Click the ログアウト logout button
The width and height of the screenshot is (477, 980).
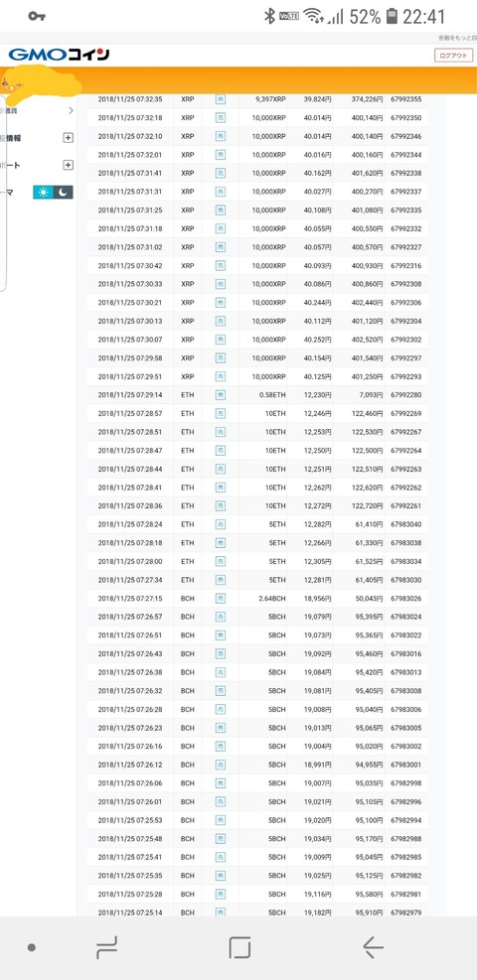coord(452,56)
